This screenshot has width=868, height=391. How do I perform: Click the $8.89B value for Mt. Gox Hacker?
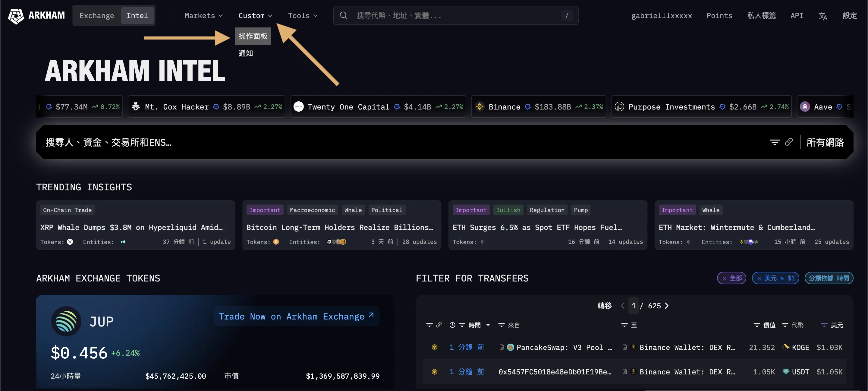click(236, 106)
